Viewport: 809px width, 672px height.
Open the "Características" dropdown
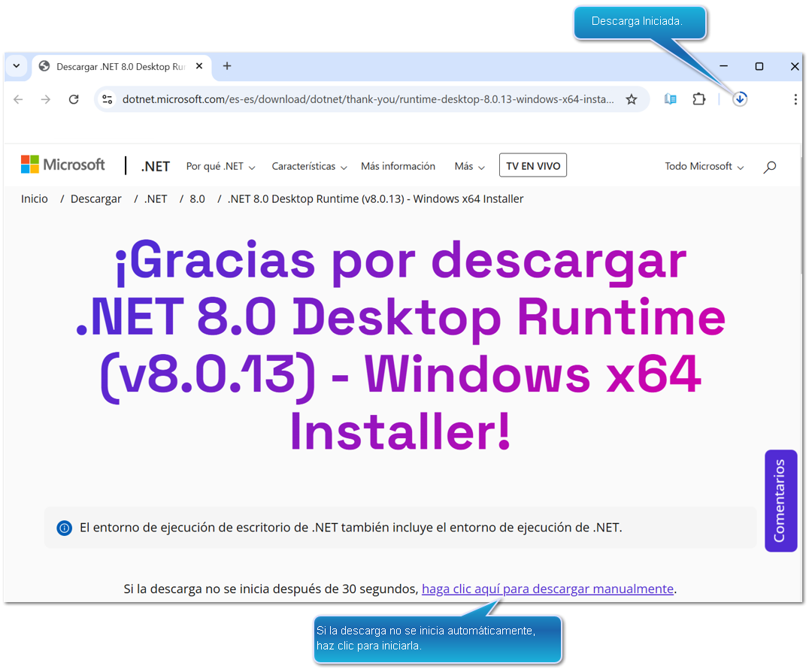coord(308,166)
